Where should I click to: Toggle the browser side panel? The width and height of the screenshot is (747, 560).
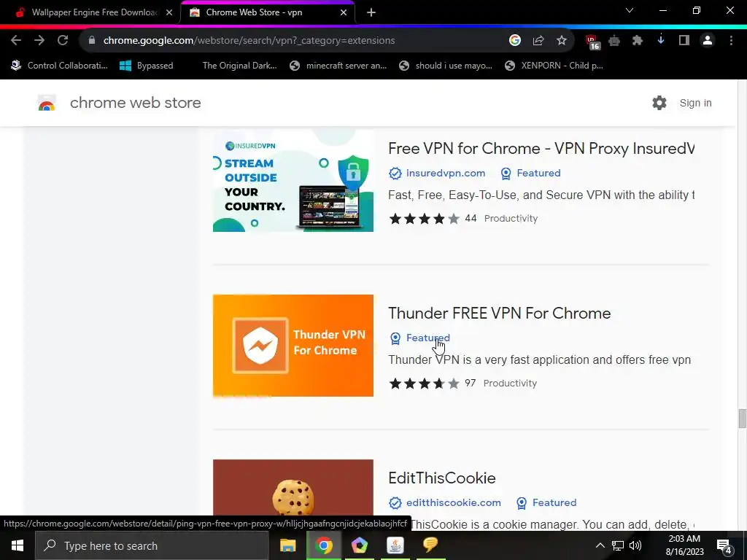(x=684, y=41)
